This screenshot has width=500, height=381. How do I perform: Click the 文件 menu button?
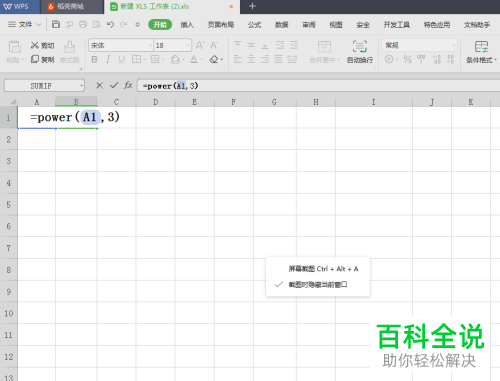(25, 25)
